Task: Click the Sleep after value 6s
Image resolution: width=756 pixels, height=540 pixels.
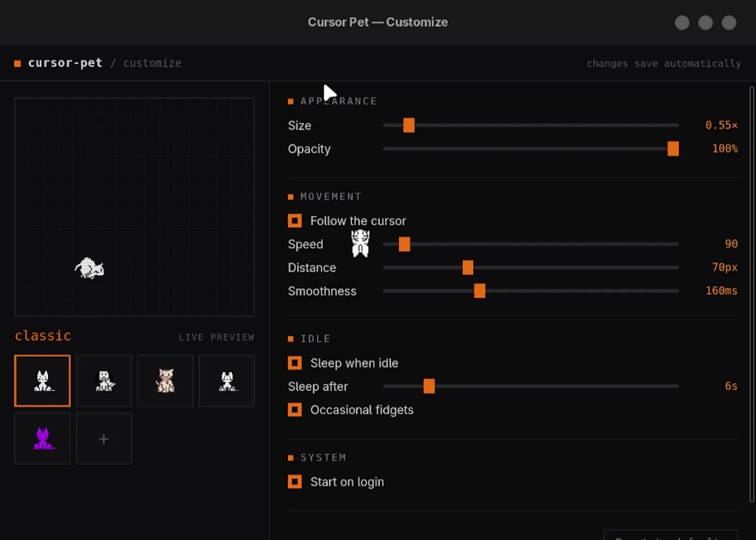Action: pyautogui.click(x=731, y=386)
